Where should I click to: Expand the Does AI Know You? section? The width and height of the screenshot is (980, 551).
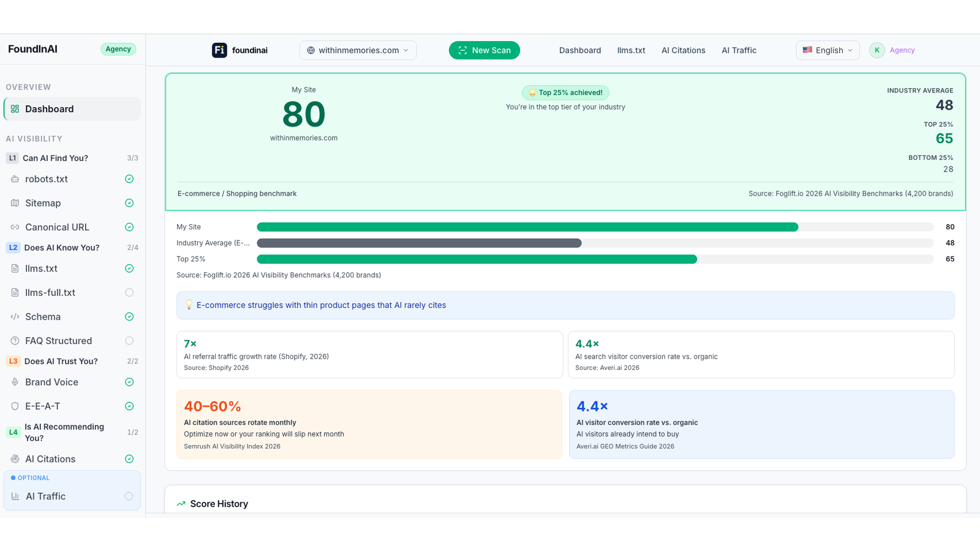[x=72, y=248]
